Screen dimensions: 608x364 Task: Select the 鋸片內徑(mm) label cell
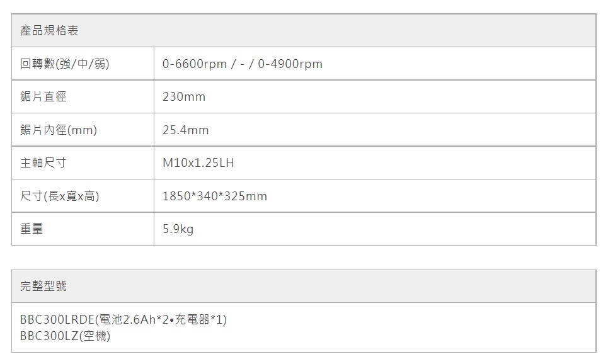pyautogui.click(x=58, y=130)
